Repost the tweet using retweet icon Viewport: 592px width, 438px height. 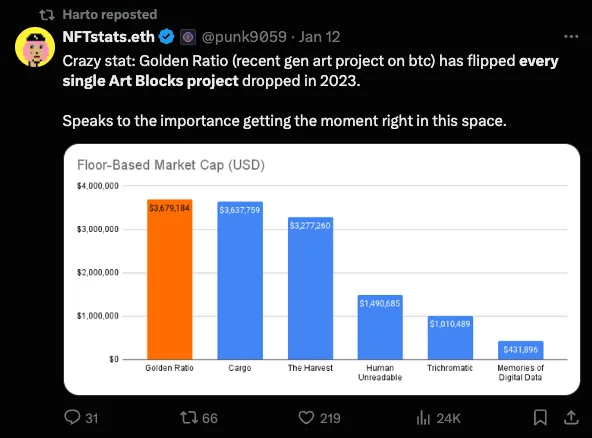coord(188,418)
